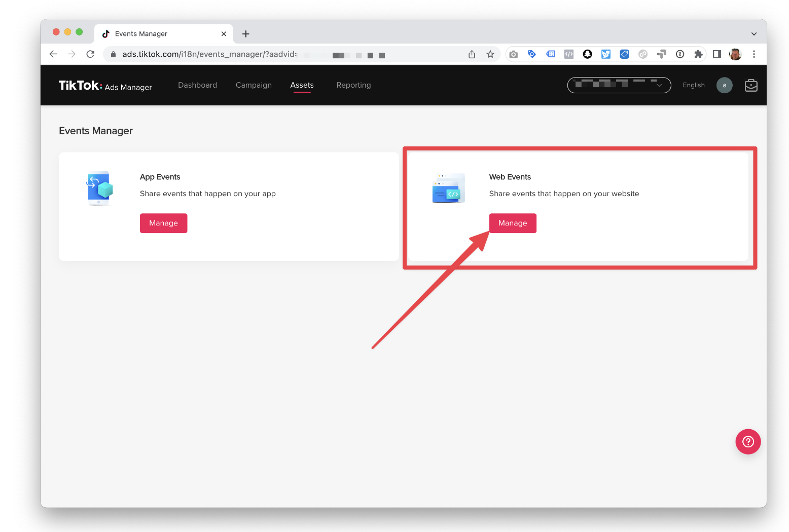This screenshot has height=532, width=789.
Task: Go back with the browser back arrow
Action: (53, 54)
